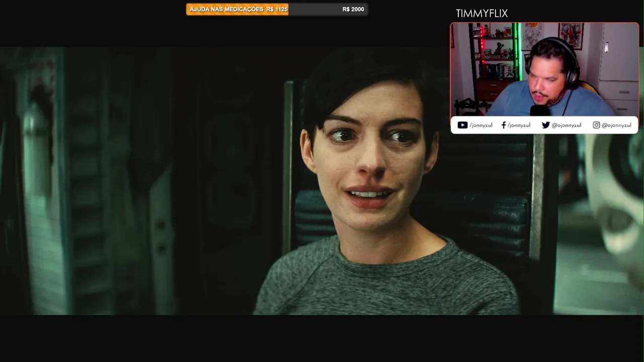
Task: Click the Twitter handle @ojonnyzul
Action: point(567,126)
